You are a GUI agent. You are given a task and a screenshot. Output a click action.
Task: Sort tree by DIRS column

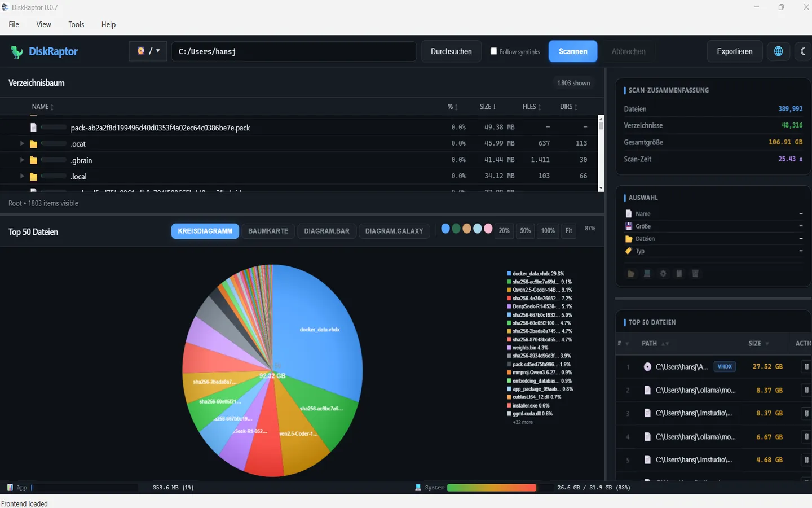[568, 107]
